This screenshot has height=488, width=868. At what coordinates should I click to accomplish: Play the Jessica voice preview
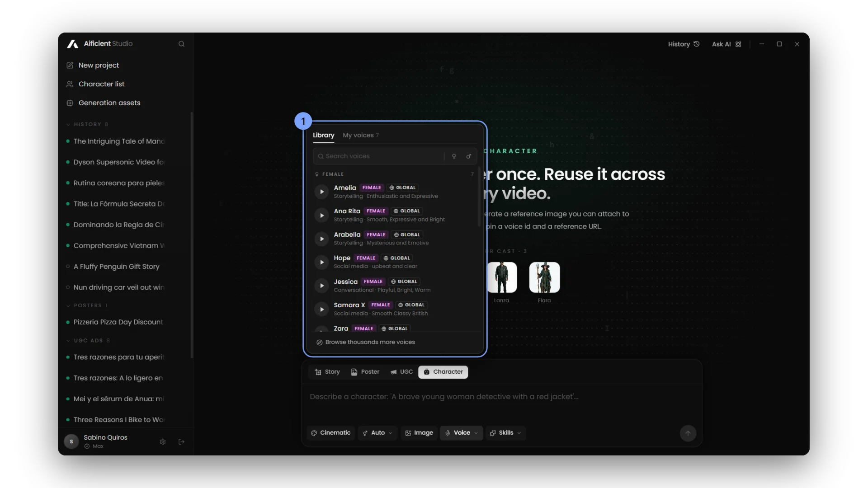[321, 286]
